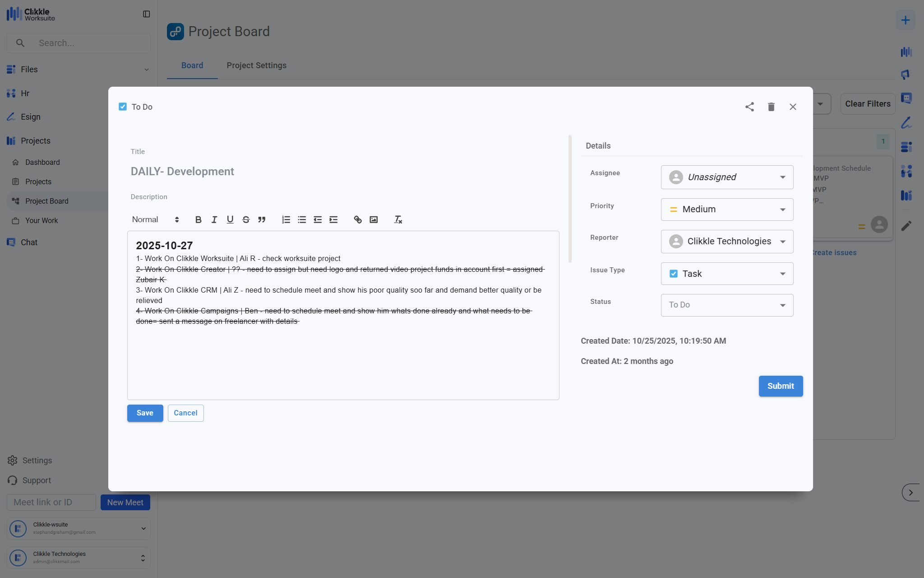Click the trash delete icon

(x=771, y=107)
